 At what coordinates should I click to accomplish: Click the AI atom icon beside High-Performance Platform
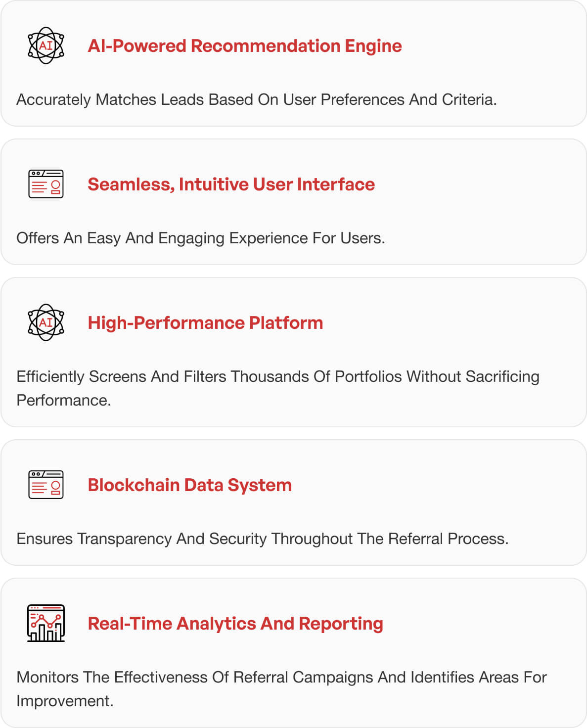tap(46, 322)
